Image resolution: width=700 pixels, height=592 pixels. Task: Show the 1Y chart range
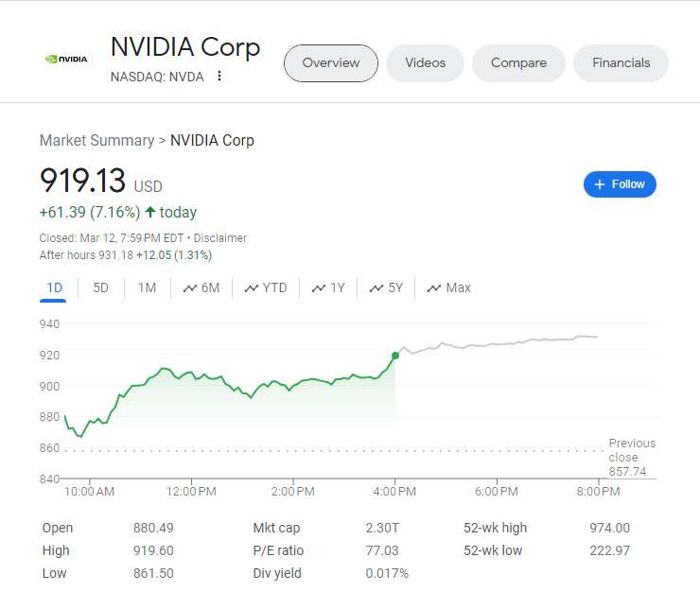pyautogui.click(x=329, y=287)
